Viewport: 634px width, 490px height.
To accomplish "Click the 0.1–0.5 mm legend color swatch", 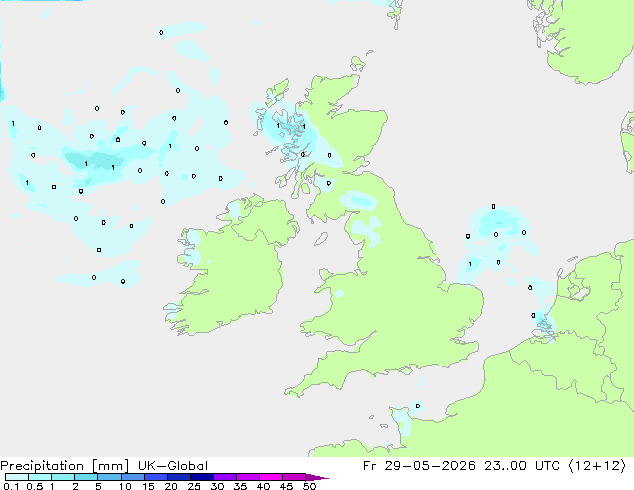I will pos(17,477).
